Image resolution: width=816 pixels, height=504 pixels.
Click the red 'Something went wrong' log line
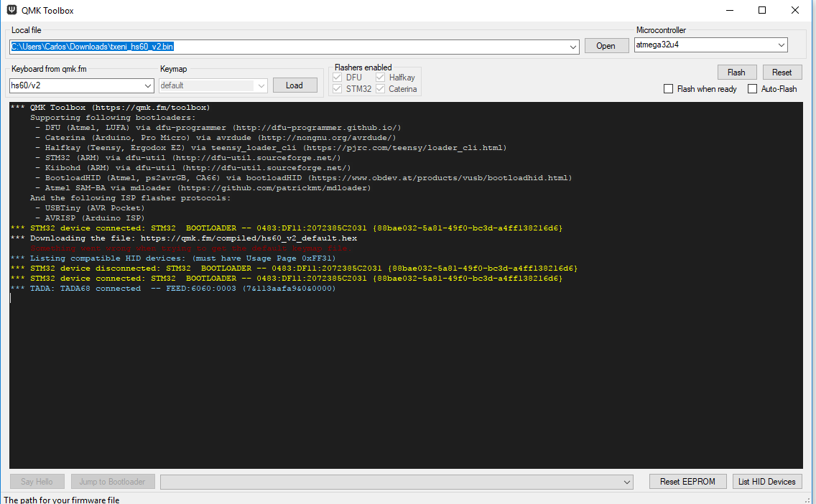[x=191, y=248]
